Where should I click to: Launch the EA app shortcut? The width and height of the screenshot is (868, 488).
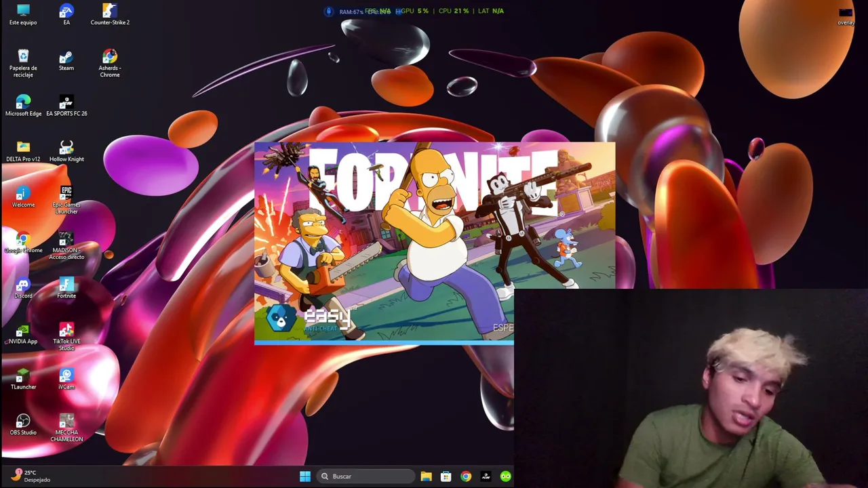coord(66,14)
